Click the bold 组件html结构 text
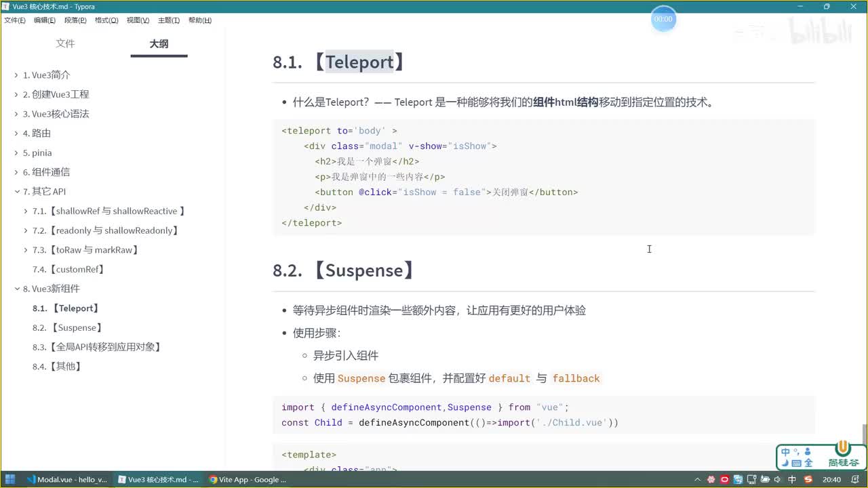 (x=566, y=102)
